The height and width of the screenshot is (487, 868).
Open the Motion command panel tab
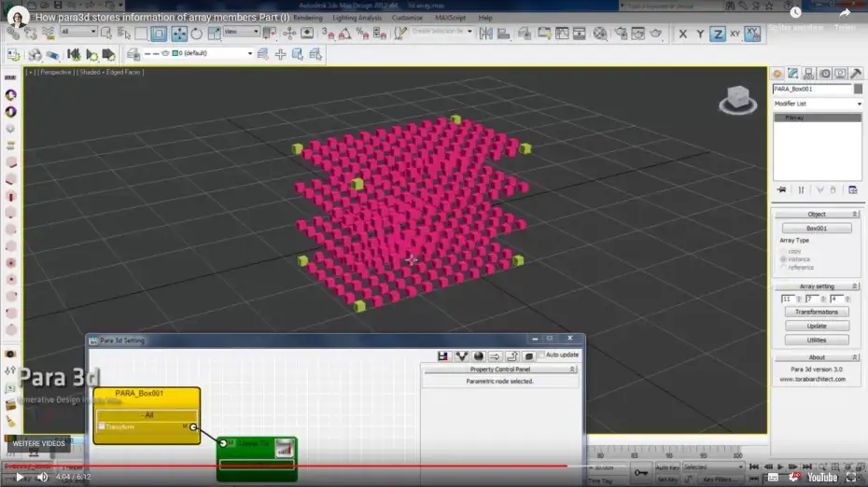coord(825,74)
